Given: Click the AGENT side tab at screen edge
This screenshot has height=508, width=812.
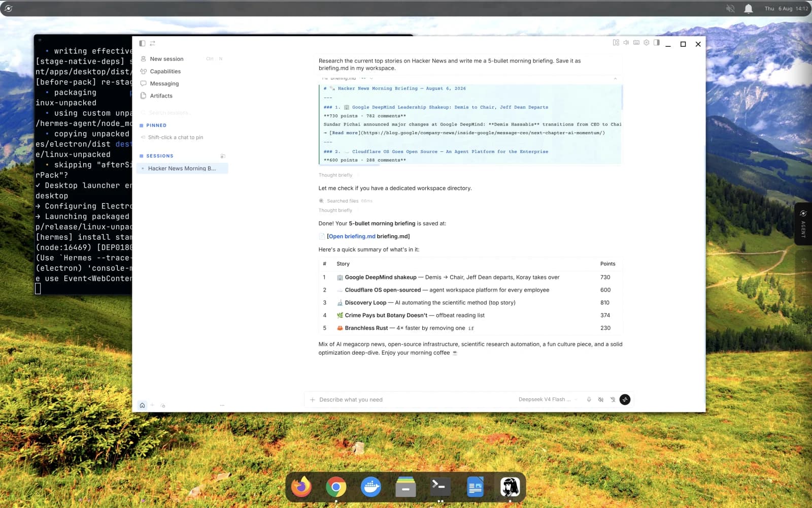Looking at the screenshot, I should click(803, 224).
